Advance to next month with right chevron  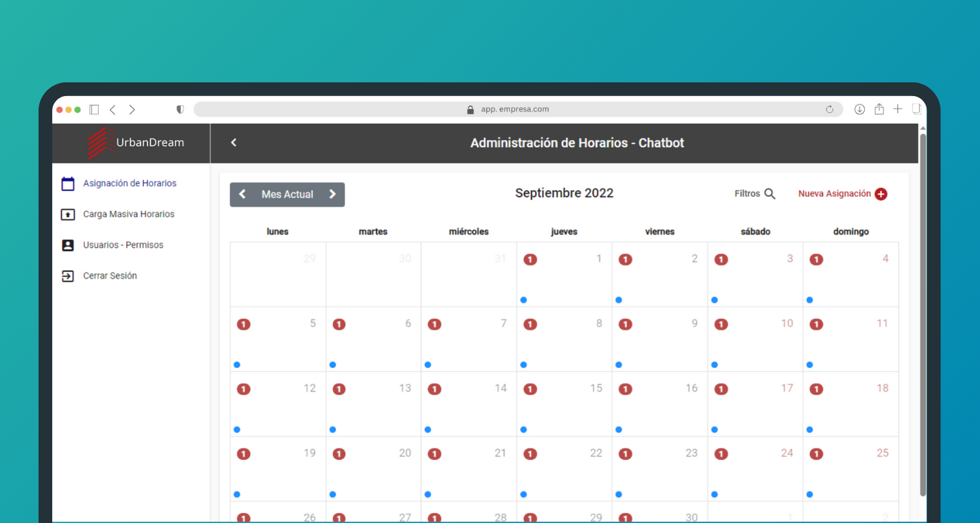[332, 194]
